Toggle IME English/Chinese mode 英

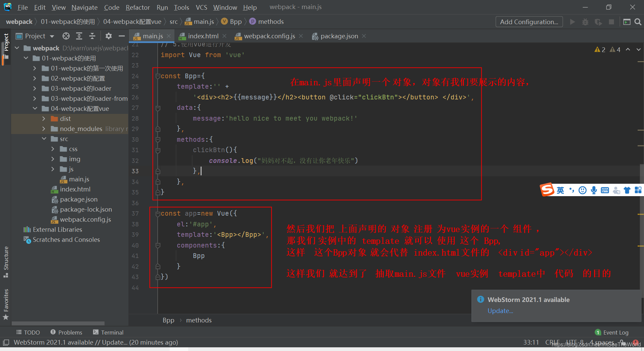tap(560, 190)
